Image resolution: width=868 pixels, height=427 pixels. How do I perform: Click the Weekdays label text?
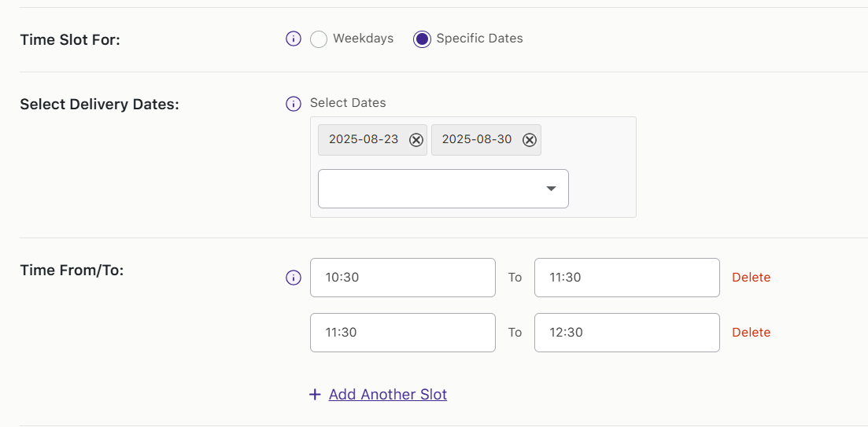click(x=363, y=39)
